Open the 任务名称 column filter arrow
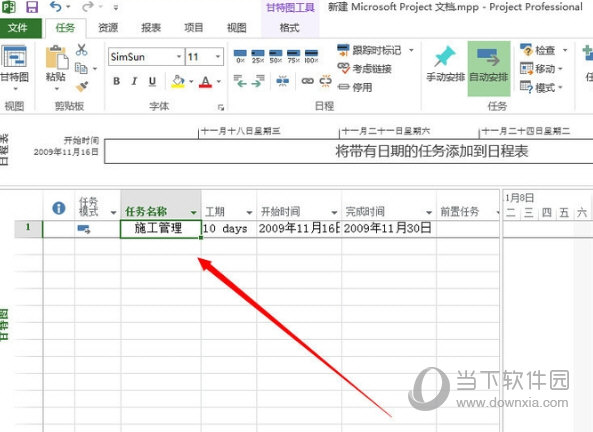593x432 pixels. [194, 212]
